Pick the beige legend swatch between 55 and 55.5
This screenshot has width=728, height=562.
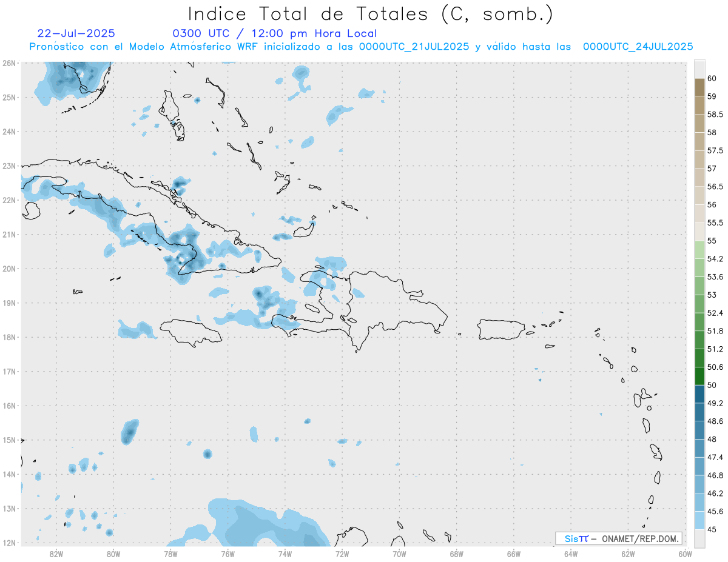click(699, 232)
